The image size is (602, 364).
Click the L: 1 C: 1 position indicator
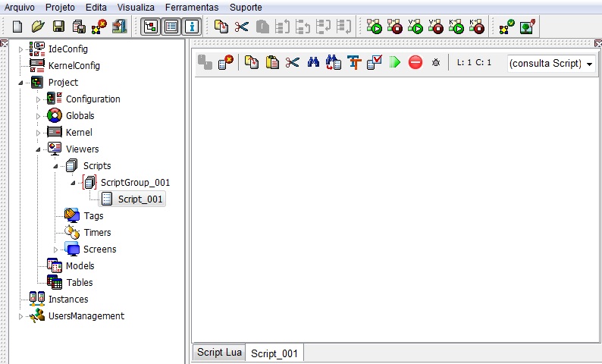coord(474,63)
